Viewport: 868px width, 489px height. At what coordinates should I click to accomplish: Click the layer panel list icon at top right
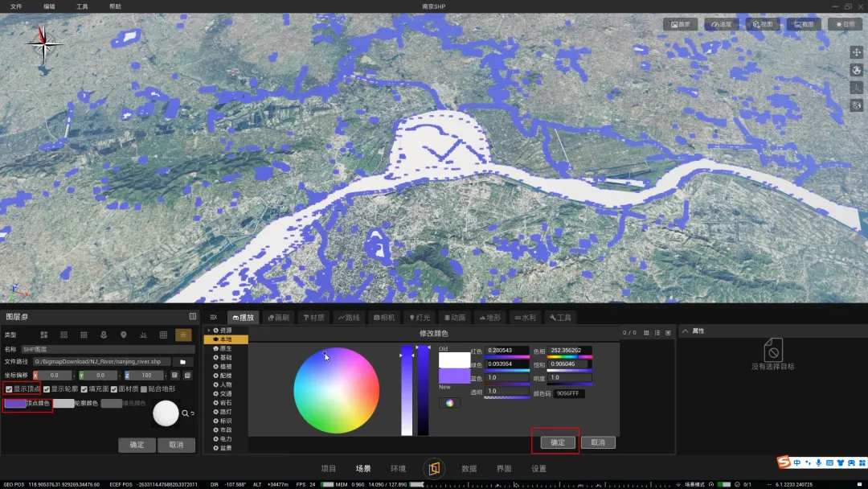point(193,317)
